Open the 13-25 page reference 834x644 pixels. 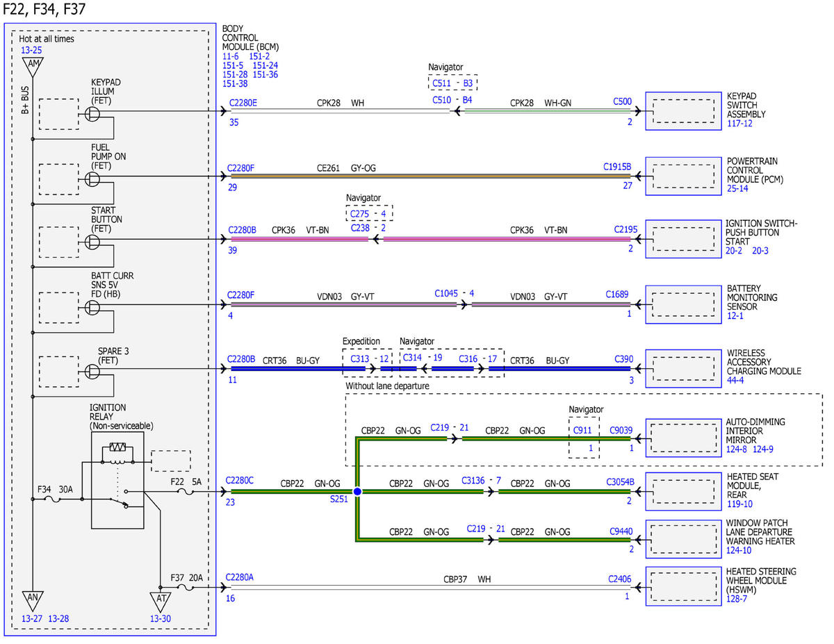click(x=31, y=50)
